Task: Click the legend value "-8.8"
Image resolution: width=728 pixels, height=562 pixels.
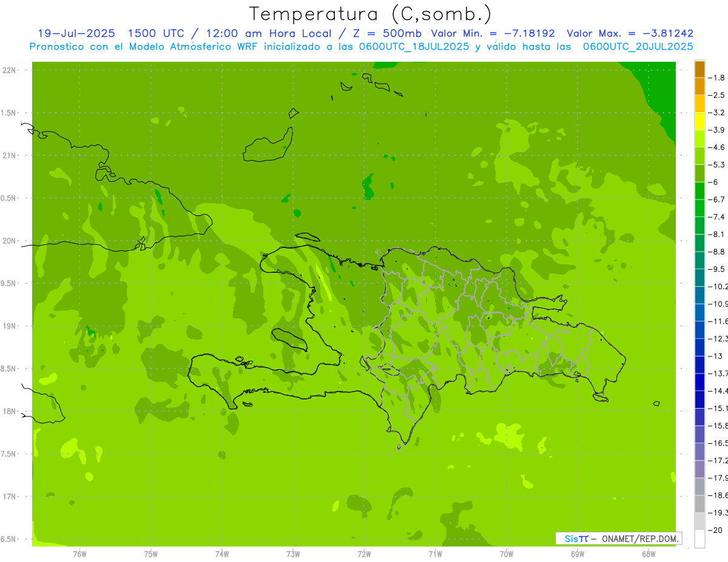Action: tap(718, 252)
